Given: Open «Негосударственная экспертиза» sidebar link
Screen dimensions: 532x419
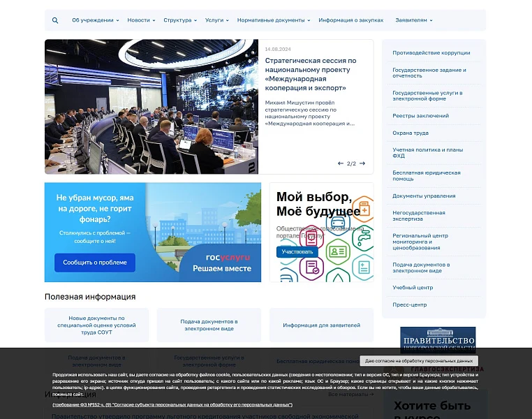Looking at the screenshot, I should coord(419,216).
